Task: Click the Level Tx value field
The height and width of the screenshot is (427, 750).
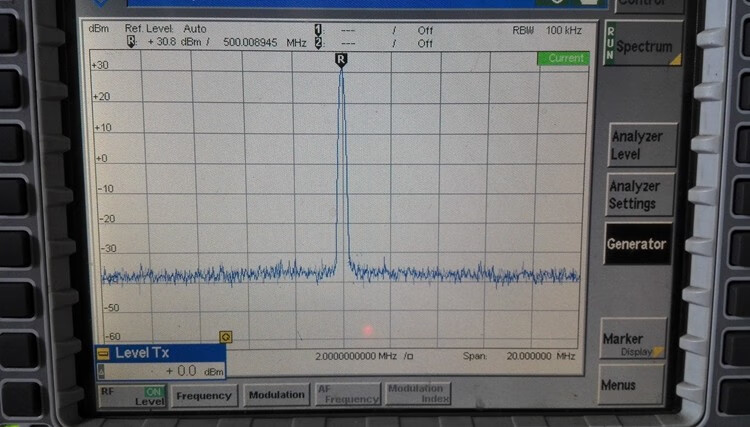Action: pos(161,371)
